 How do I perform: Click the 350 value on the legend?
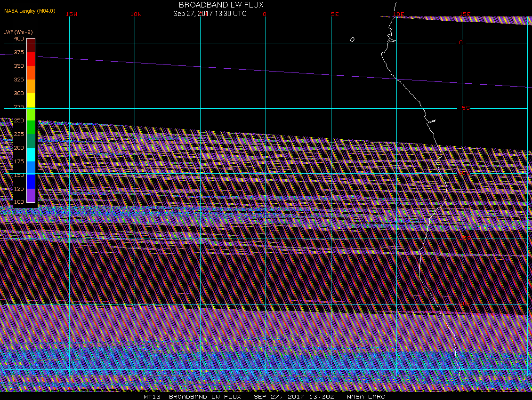coord(19,66)
